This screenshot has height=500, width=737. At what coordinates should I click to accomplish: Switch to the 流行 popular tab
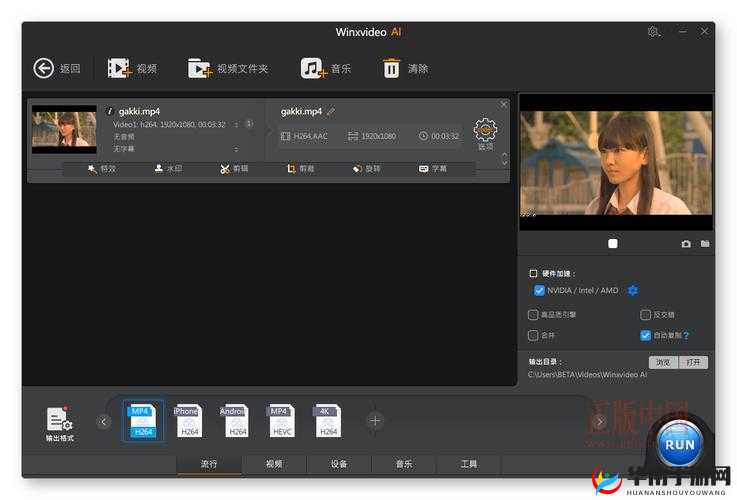(x=209, y=464)
